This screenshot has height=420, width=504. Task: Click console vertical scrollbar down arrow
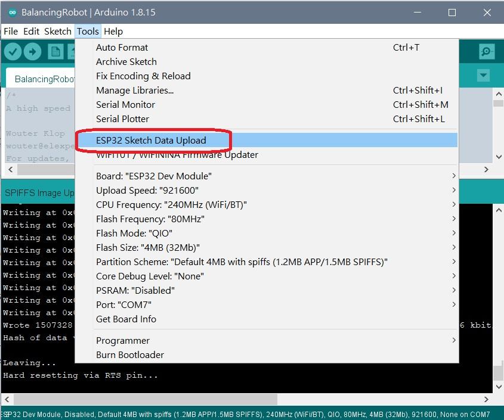click(499, 387)
